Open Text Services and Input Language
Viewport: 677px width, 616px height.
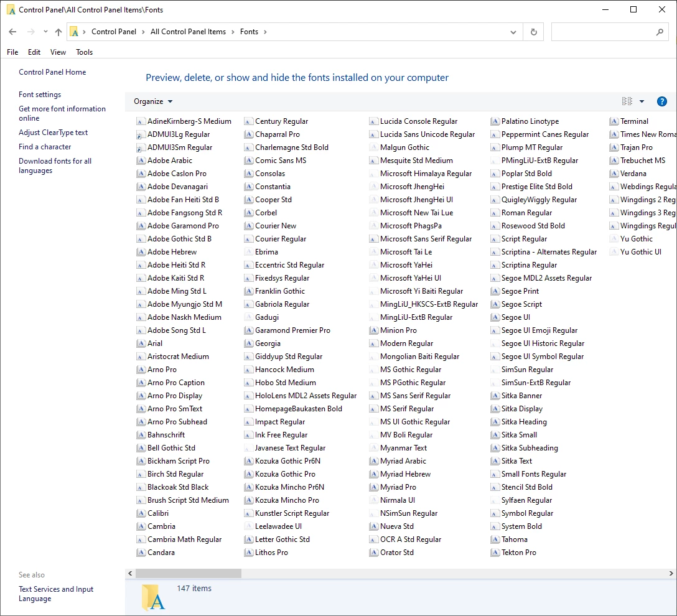tap(56, 594)
